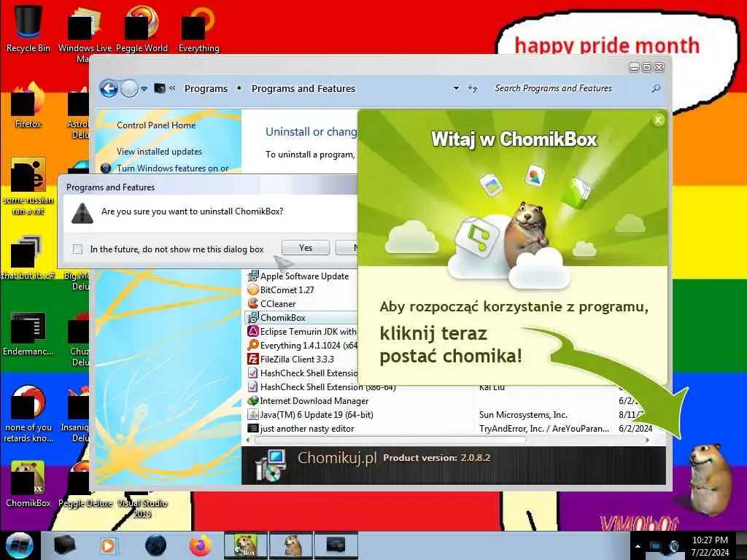Open the ChomikBox desktop shortcut
The width and height of the screenshot is (747, 560).
click(x=28, y=484)
